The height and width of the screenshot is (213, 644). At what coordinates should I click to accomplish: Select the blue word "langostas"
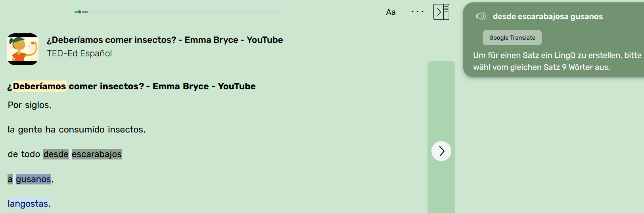pos(28,204)
